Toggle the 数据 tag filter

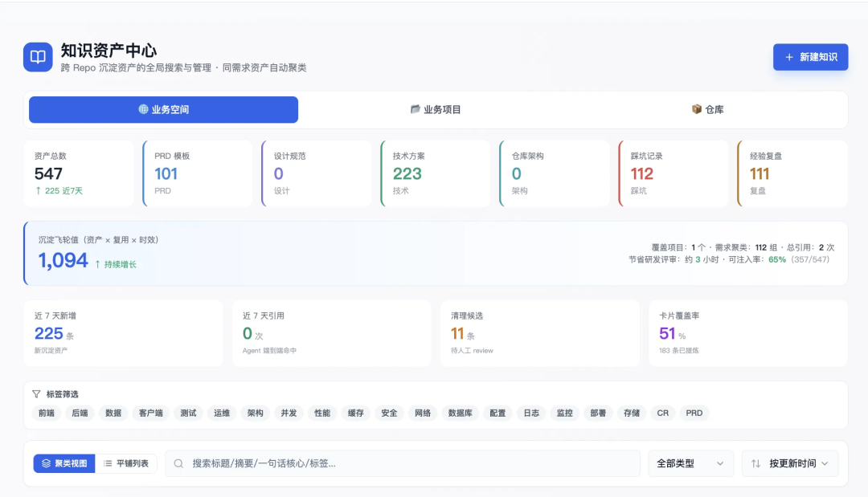click(x=113, y=413)
